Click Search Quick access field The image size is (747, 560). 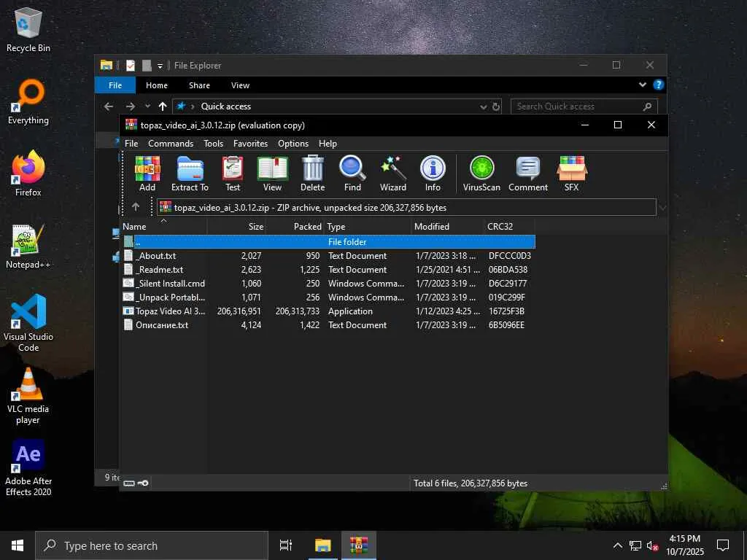coord(584,106)
